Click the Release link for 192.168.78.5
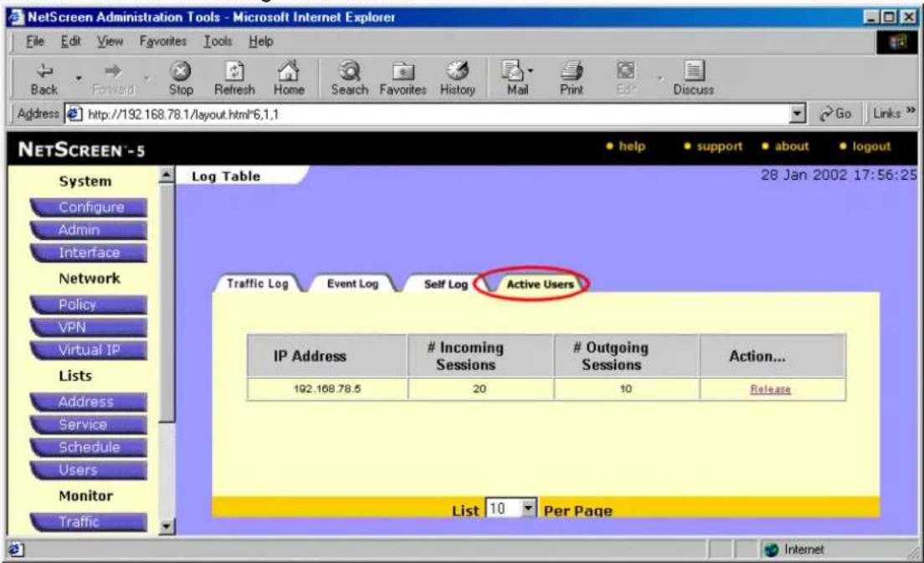Image resolution: width=924 pixels, height=563 pixels. point(770,389)
